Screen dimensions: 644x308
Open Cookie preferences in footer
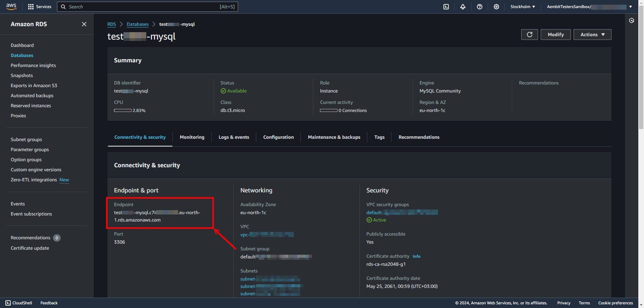[x=615, y=303]
